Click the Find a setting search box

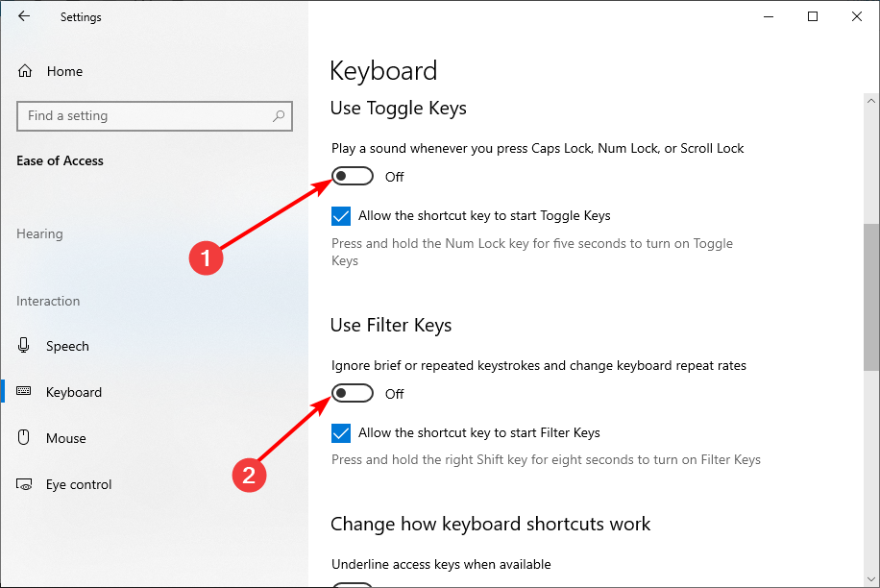tap(155, 116)
